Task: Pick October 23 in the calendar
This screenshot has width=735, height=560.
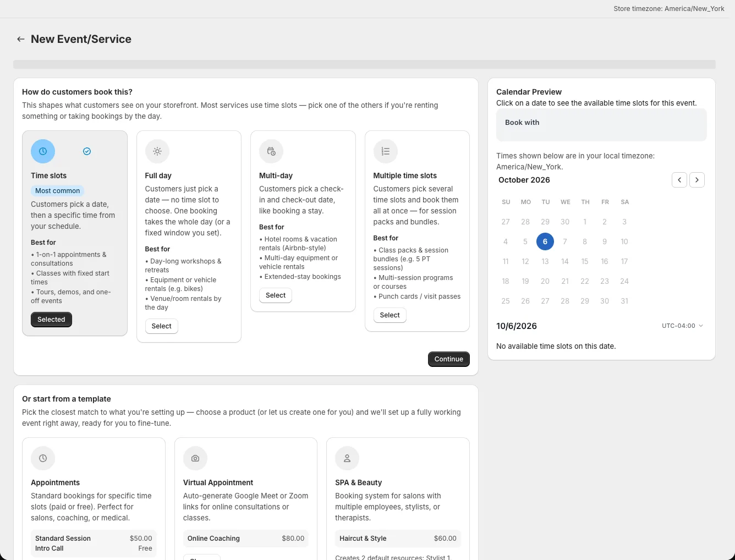Action: (x=605, y=281)
